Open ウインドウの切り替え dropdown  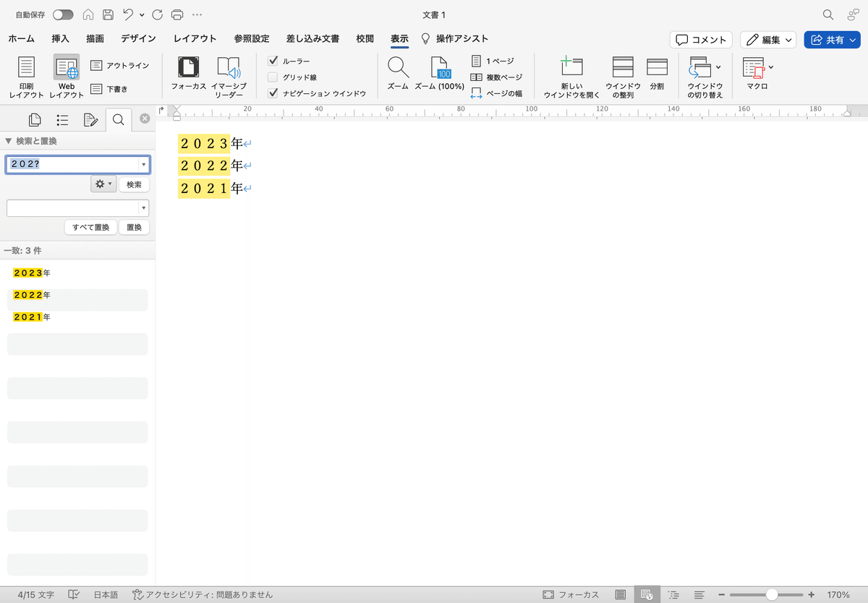(x=705, y=77)
